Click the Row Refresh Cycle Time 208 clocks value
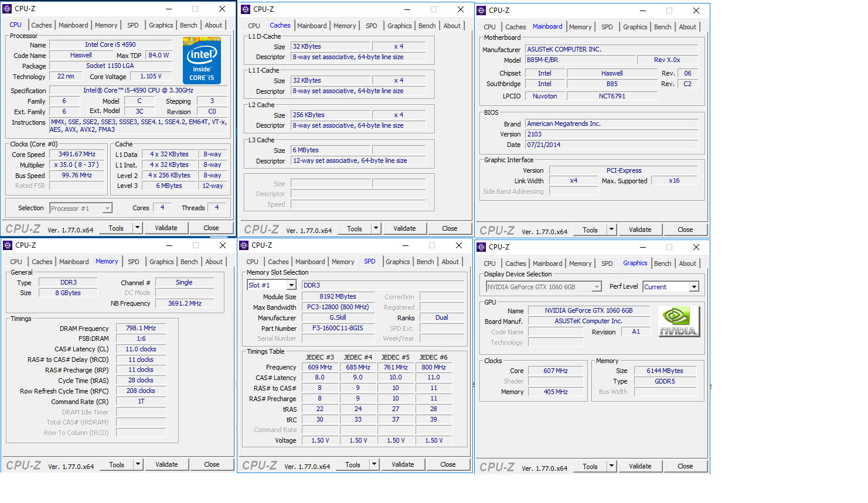The width and height of the screenshot is (868, 503). [x=141, y=391]
